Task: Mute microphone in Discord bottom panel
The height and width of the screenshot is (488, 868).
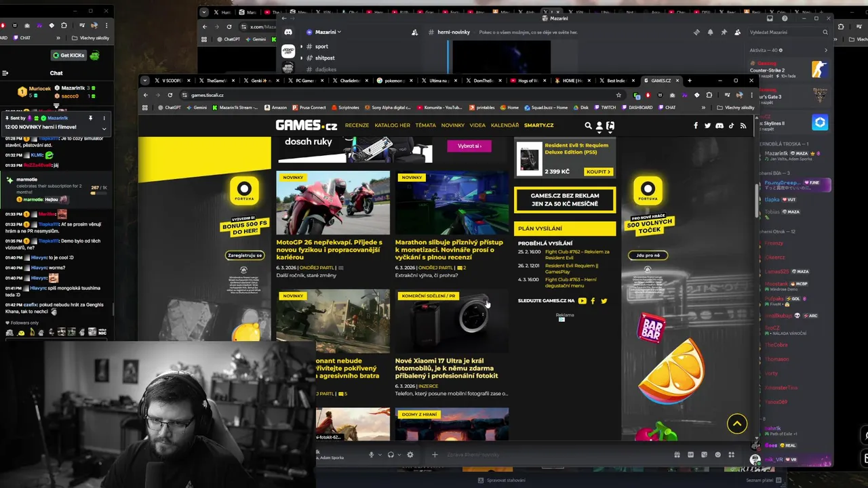Action: [371, 455]
